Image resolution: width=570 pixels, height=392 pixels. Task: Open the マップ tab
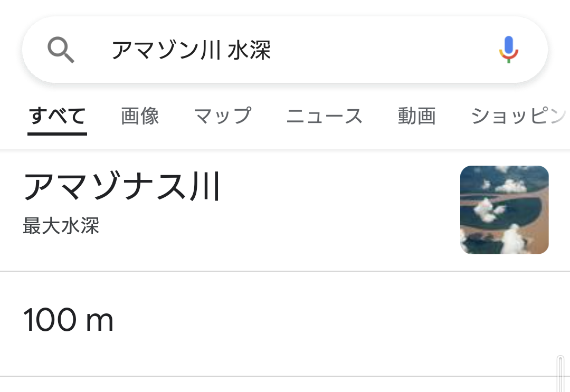pyautogui.click(x=222, y=116)
